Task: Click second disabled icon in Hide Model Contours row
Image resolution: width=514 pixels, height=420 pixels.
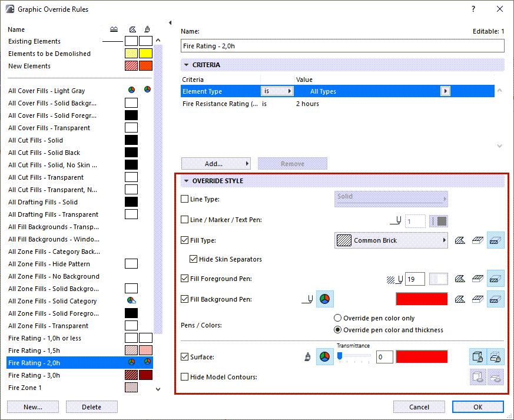Action: click(495, 377)
